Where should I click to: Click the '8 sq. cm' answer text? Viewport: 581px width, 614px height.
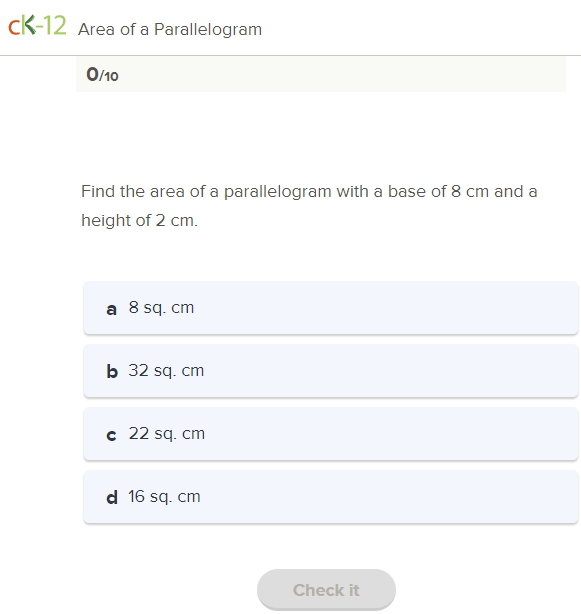[x=161, y=308]
